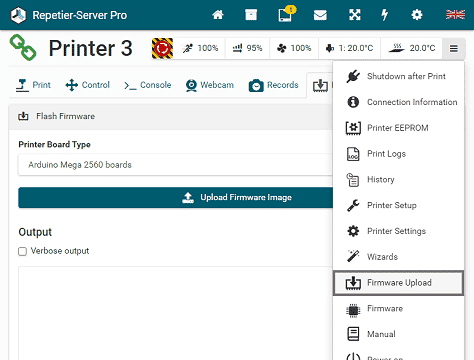Adjust flow multiplier showing 95%
The image size is (474, 360).
[247, 48]
